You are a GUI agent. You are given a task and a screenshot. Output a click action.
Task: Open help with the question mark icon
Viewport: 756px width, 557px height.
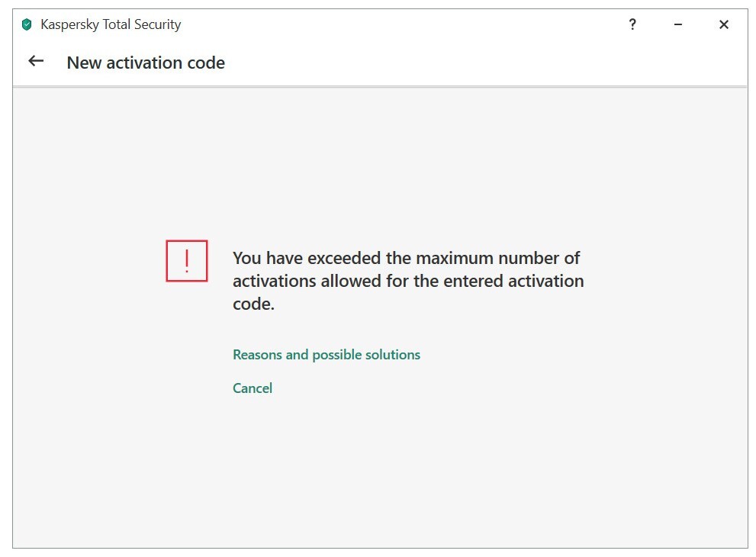[x=632, y=24]
